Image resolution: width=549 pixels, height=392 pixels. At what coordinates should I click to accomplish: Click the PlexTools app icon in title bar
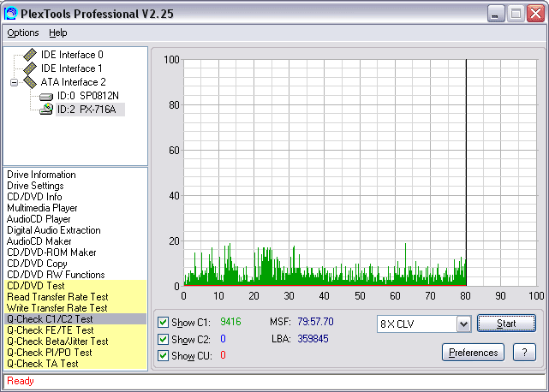coord(10,14)
